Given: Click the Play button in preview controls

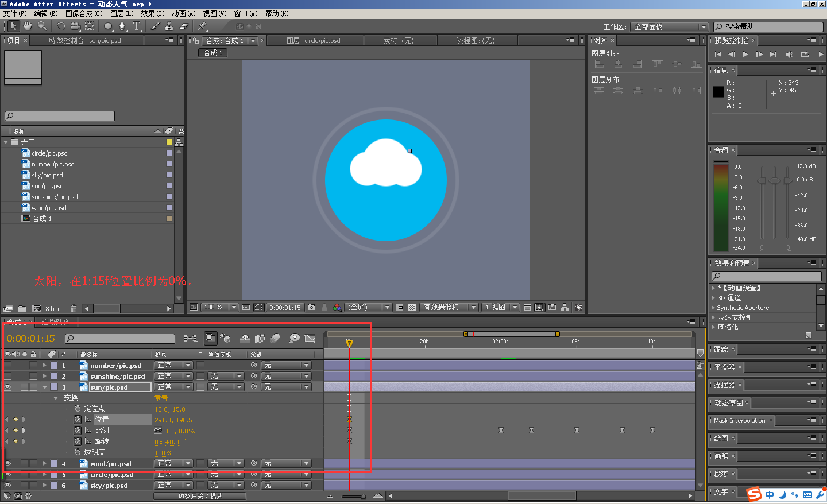Looking at the screenshot, I should click(745, 55).
